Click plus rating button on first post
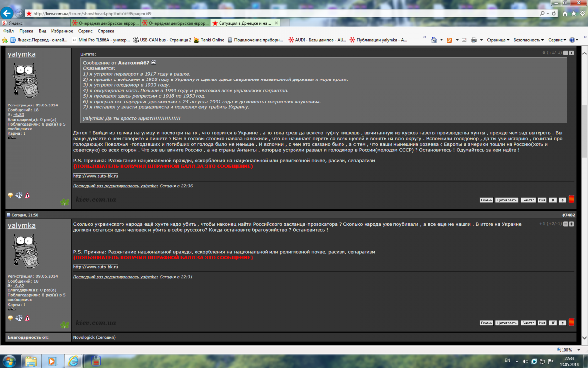Viewport: 588px width, 368px height. pos(571,53)
